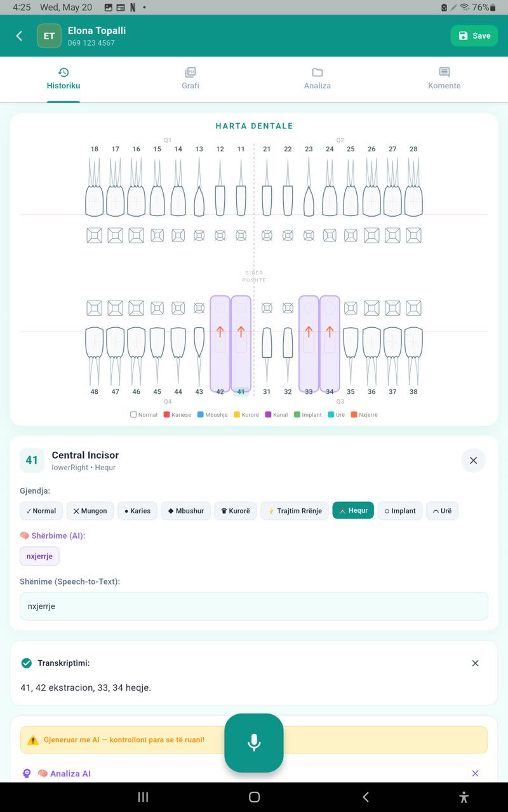The image size is (508, 812).
Task: Collapse the Analiza AI section
Action: pyautogui.click(x=475, y=773)
